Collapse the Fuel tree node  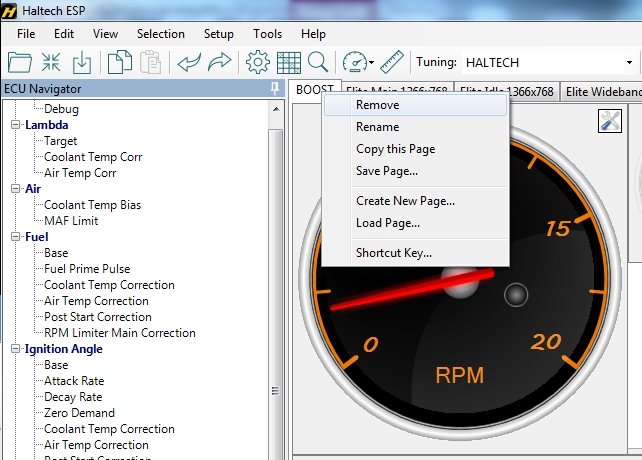tap(16, 237)
